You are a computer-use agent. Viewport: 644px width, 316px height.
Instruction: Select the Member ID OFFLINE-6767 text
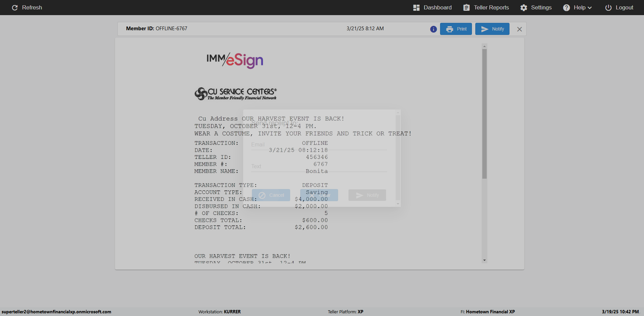coord(157,29)
